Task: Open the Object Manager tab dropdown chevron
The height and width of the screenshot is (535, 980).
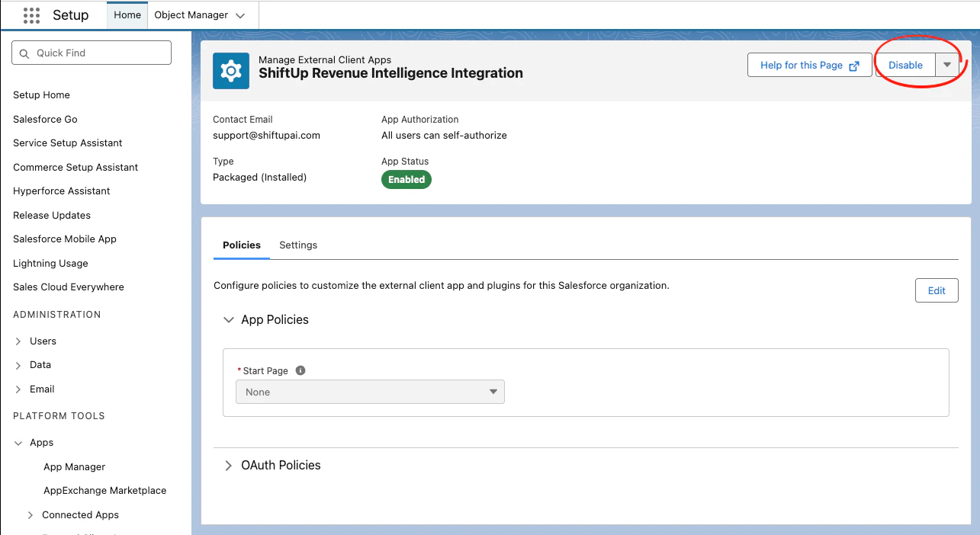Action: pyautogui.click(x=240, y=15)
